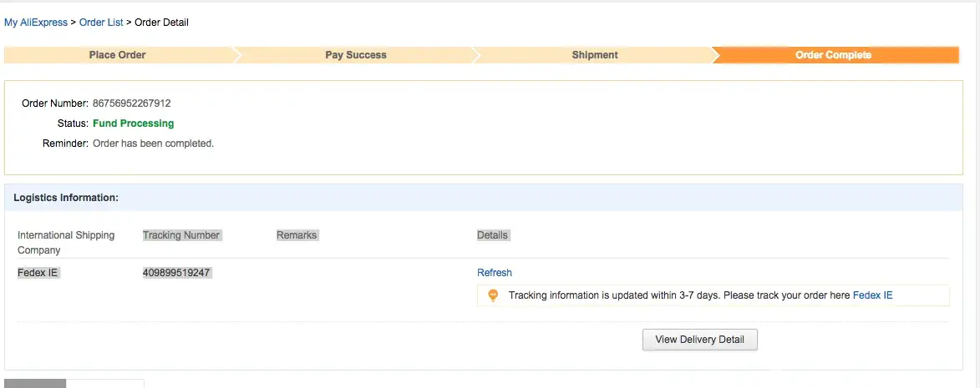Refresh the tracking details

coord(495,273)
